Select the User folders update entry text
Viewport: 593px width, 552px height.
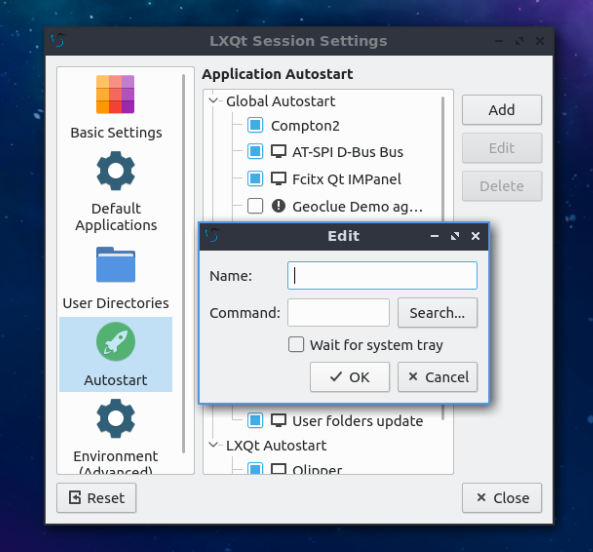click(357, 421)
